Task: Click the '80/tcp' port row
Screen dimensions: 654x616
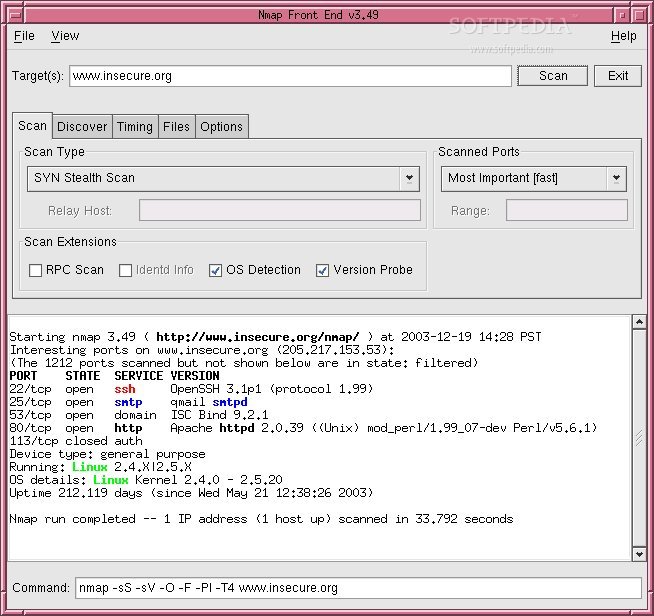Action: [303, 428]
